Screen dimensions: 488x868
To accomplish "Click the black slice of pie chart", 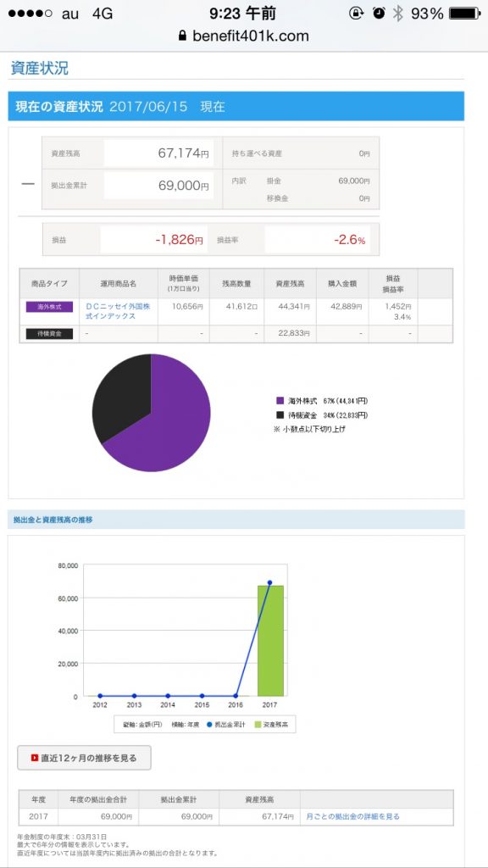I will 122,398.
